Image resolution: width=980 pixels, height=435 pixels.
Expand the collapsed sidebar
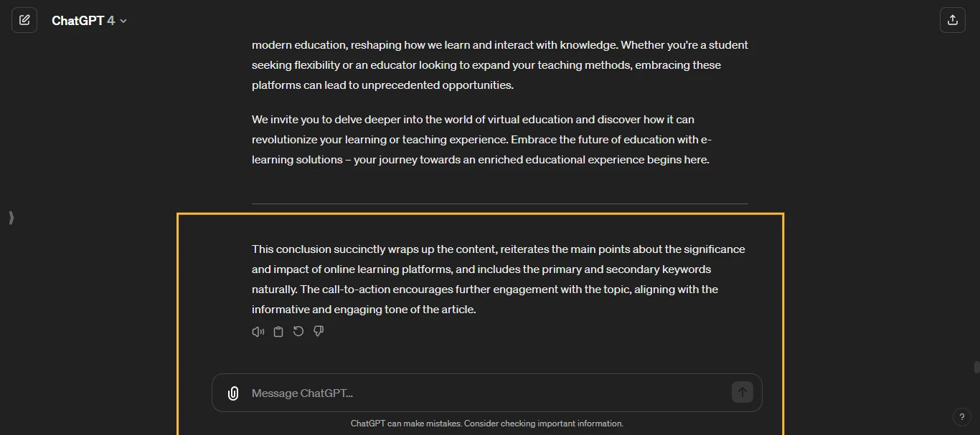(11, 217)
